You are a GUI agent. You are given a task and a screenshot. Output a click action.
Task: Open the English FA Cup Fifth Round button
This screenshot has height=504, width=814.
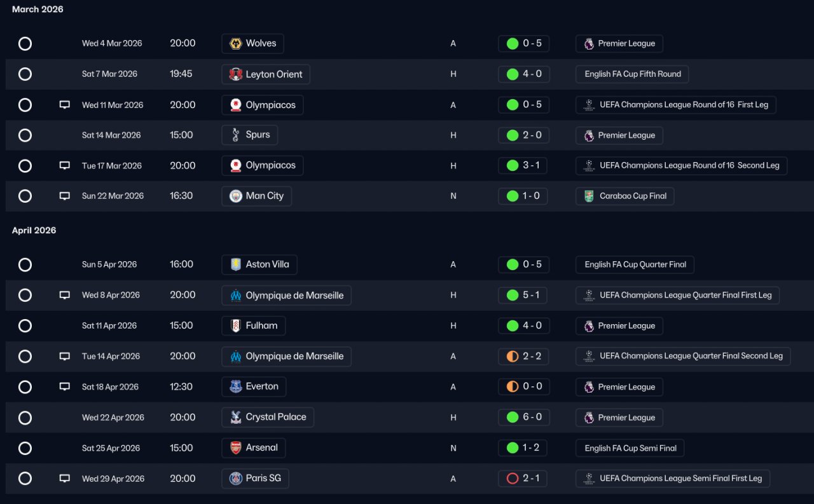click(632, 74)
